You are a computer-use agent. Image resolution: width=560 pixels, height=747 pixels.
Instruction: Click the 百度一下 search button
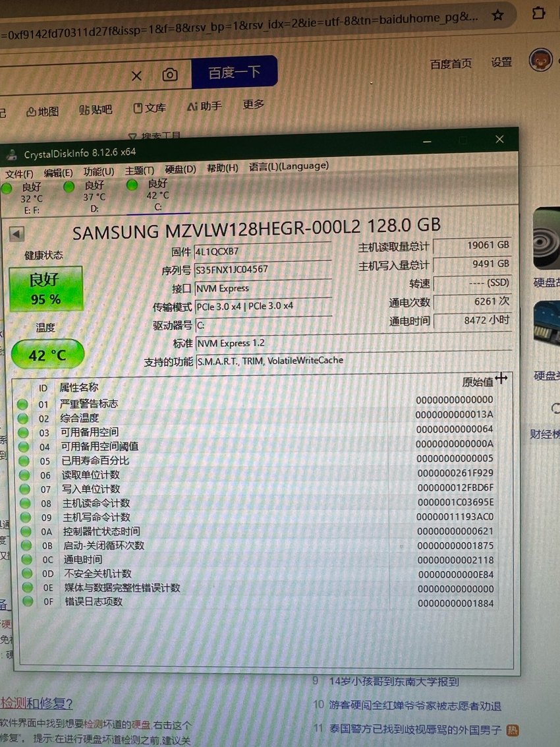tap(235, 73)
